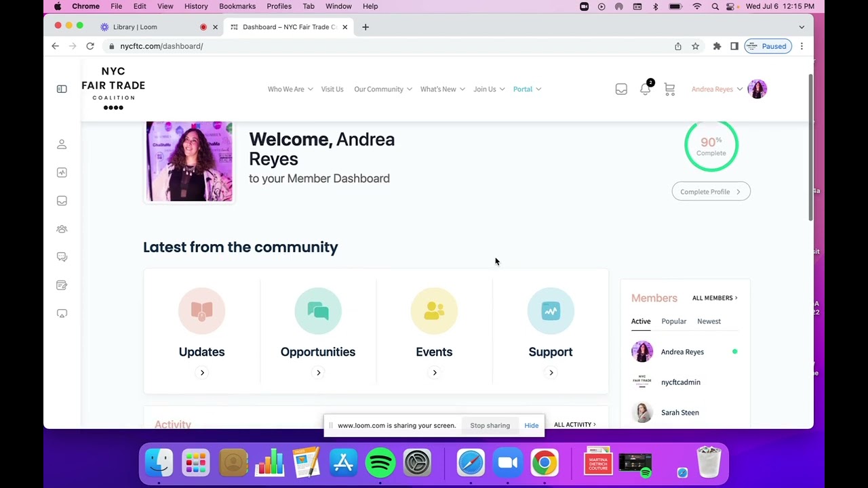Open Chrome side panel icon
The image size is (868, 488).
point(734,46)
